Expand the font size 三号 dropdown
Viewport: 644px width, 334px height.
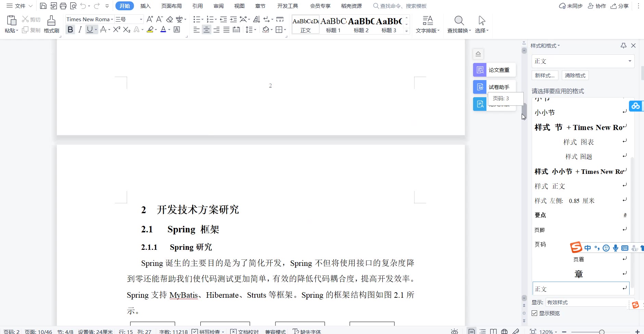pyautogui.click(x=141, y=20)
